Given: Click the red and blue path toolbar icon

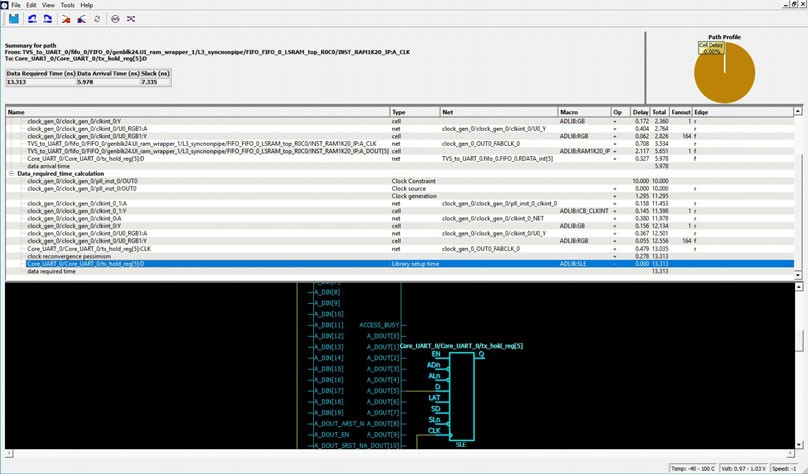Looking at the screenshot, I should [82, 19].
